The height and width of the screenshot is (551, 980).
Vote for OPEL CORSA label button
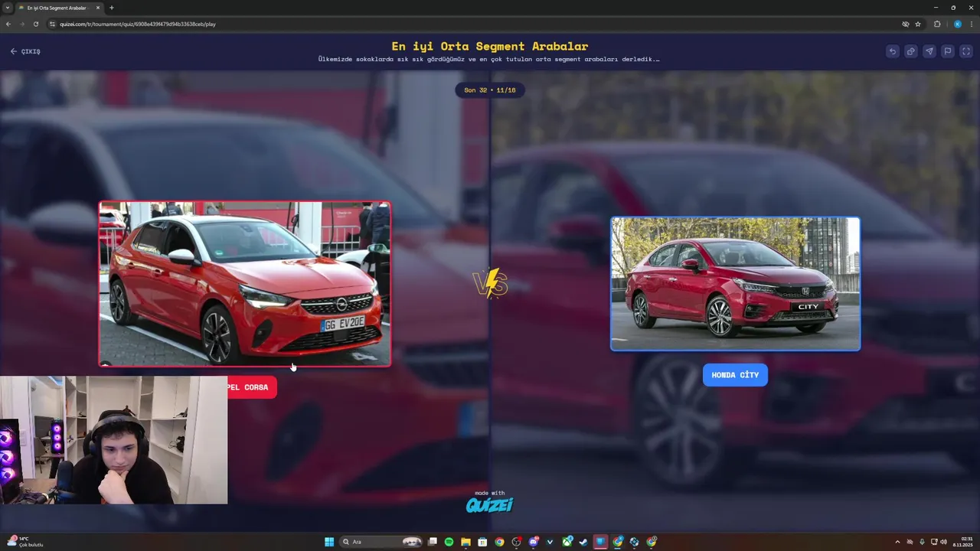tap(252, 387)
